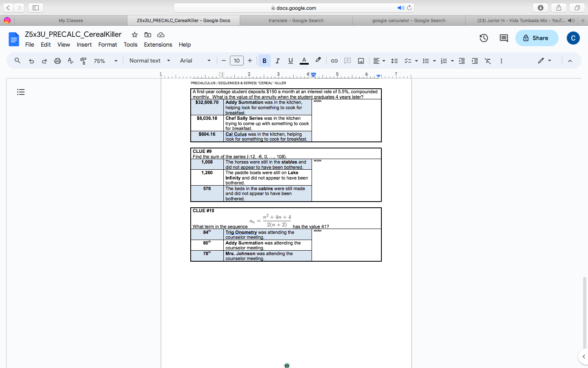Open the highlight color picker
This screenshot has height=368, width=588.
(318, 61)
